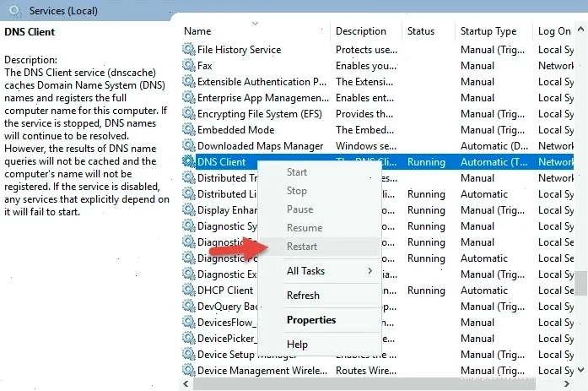Click the Fax service gear icon
This screenshot has width=588, height=391.
189,66
